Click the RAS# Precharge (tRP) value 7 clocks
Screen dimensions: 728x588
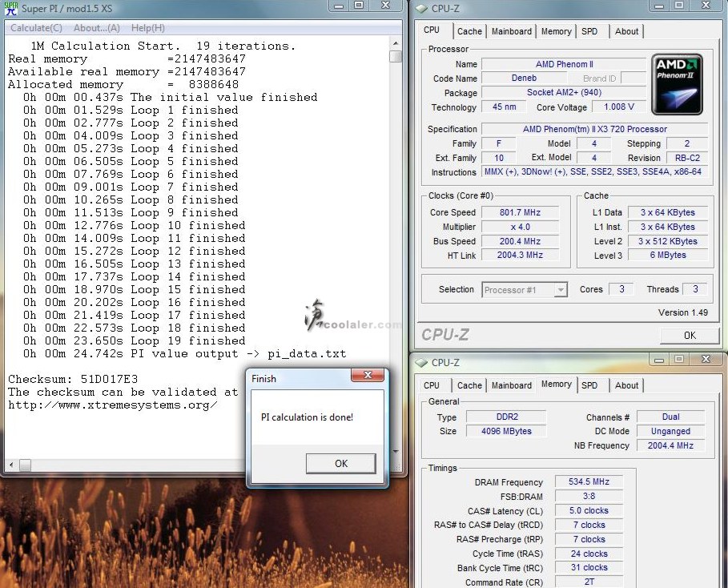[589, 539]
